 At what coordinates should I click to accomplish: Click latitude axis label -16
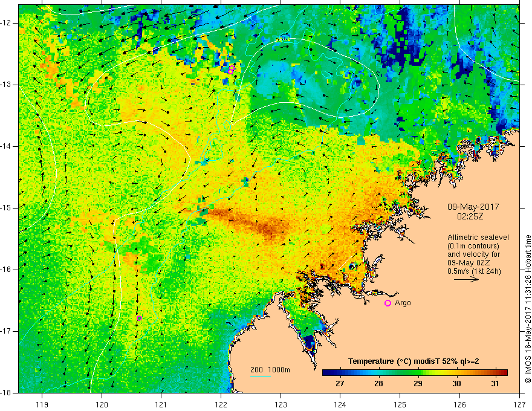tap(6, 270)
